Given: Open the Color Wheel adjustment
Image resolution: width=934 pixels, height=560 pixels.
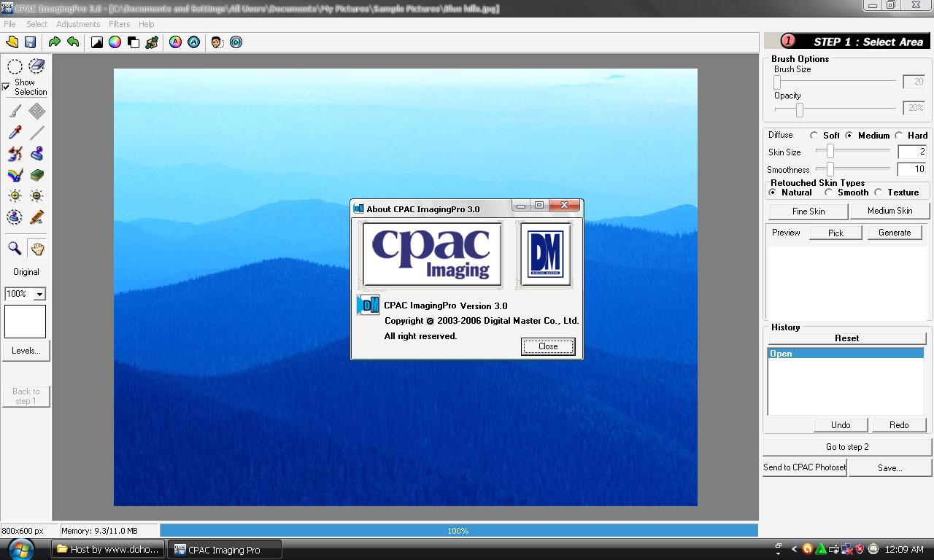Looking at the screenshot, I should pos(115,42).
